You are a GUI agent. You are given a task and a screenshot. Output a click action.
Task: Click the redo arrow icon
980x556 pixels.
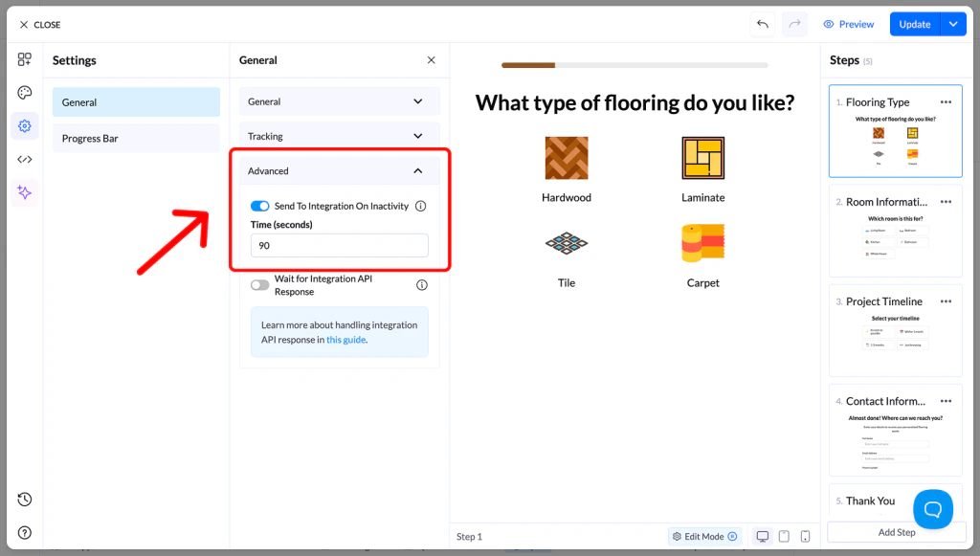pyautogui.click(x=794, y=24)
